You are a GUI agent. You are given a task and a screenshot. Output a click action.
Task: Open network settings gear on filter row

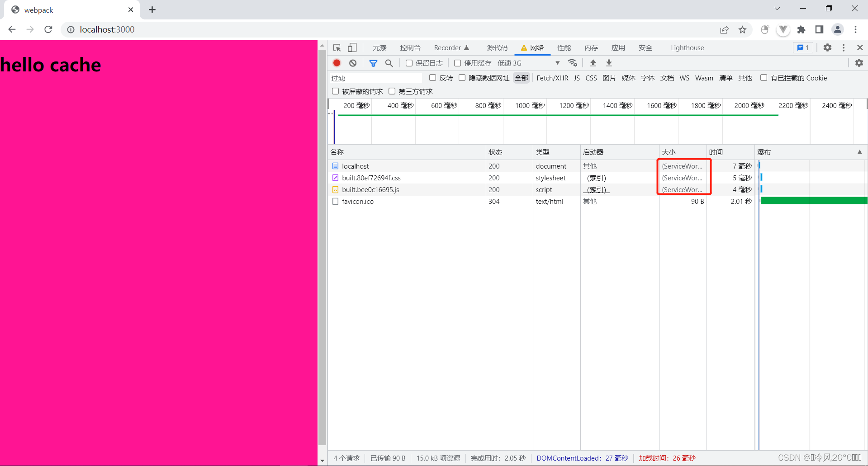(859, 63)
